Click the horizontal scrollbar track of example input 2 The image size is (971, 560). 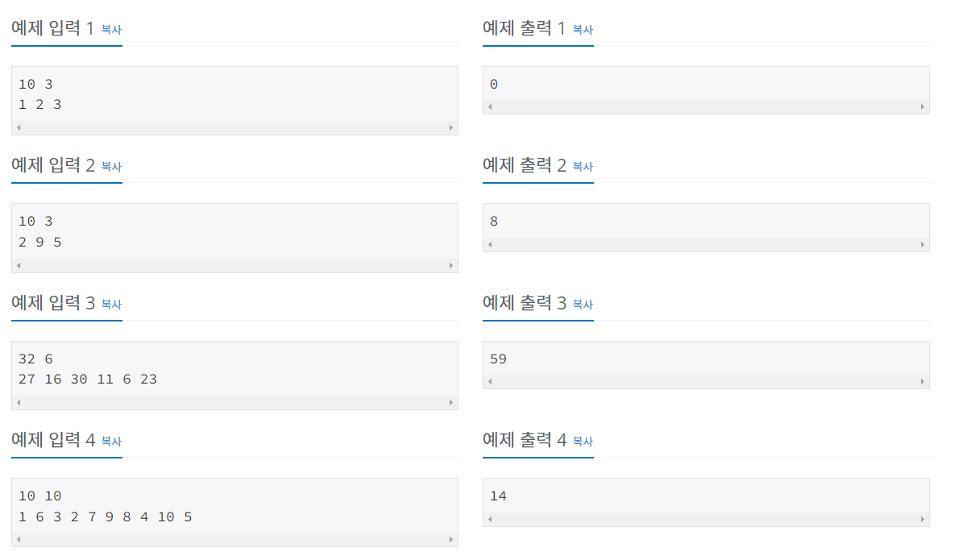coord(234,265)
